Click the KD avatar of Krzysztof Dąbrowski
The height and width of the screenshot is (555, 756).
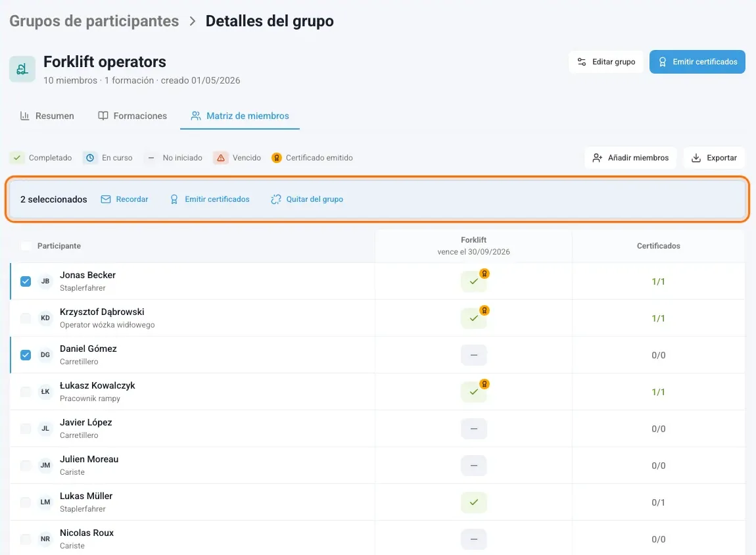(45, 318)
